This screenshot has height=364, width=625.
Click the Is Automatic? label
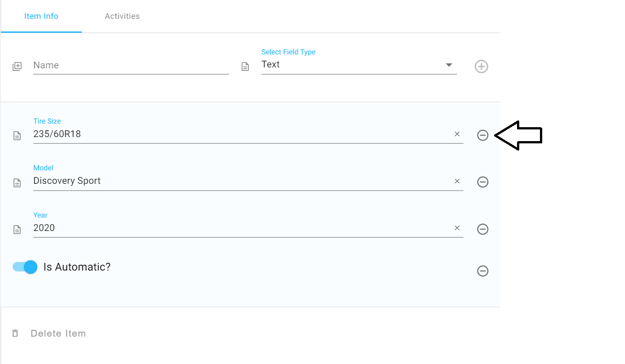click(77, 267)
